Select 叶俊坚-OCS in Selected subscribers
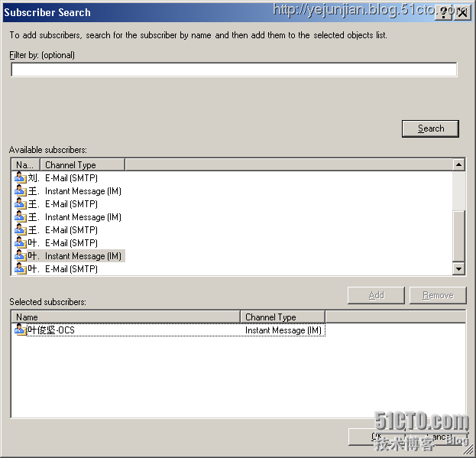Viewport: 476px width, 458px height. [51, 330]
